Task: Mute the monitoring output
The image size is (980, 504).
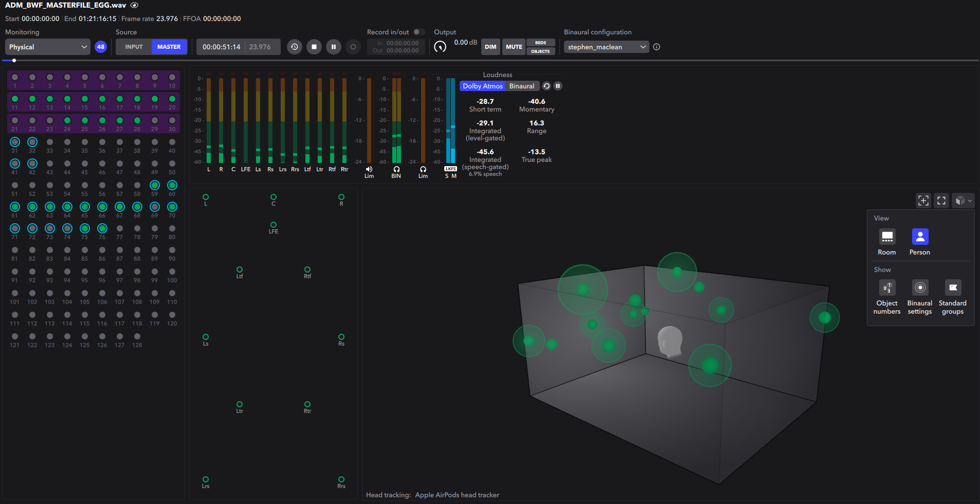Action: point(513,47)
